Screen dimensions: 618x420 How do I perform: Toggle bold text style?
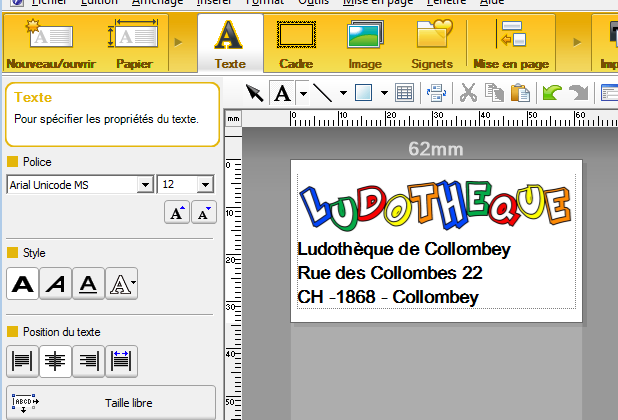[x=22, y=284]
